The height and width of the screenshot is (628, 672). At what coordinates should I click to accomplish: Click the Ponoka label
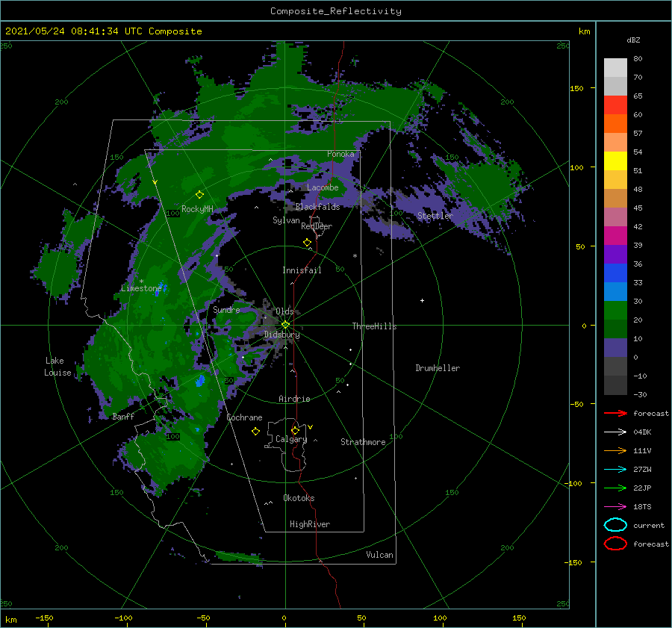(340, 154)
